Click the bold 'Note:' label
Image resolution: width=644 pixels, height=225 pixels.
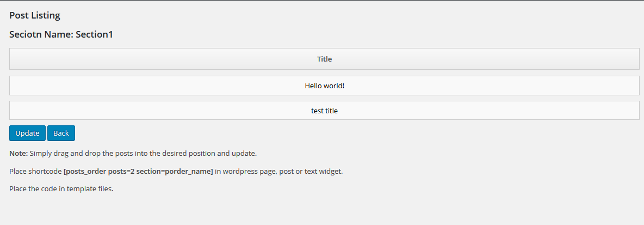(x=18, y=153)
